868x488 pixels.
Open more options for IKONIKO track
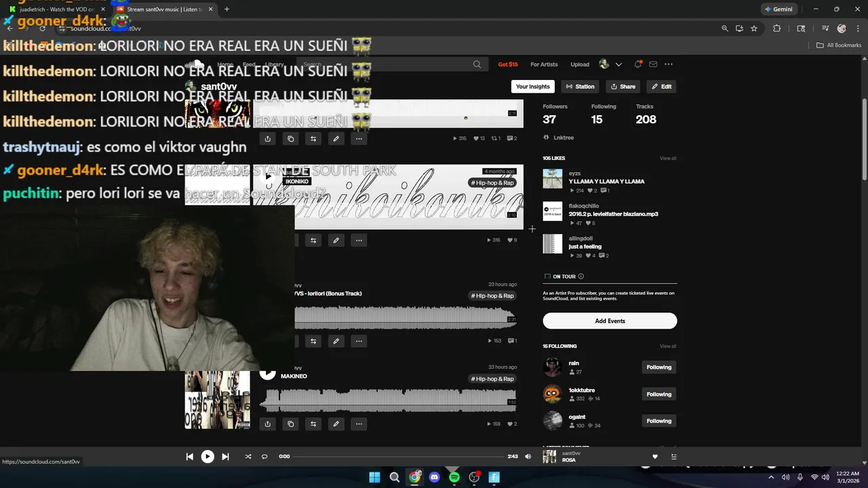pos(359,240)
